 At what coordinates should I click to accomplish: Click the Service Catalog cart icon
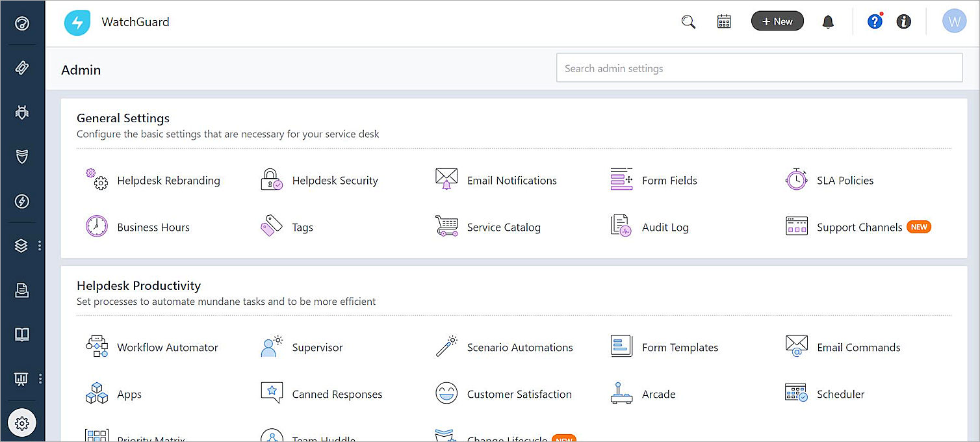(446, 226)
